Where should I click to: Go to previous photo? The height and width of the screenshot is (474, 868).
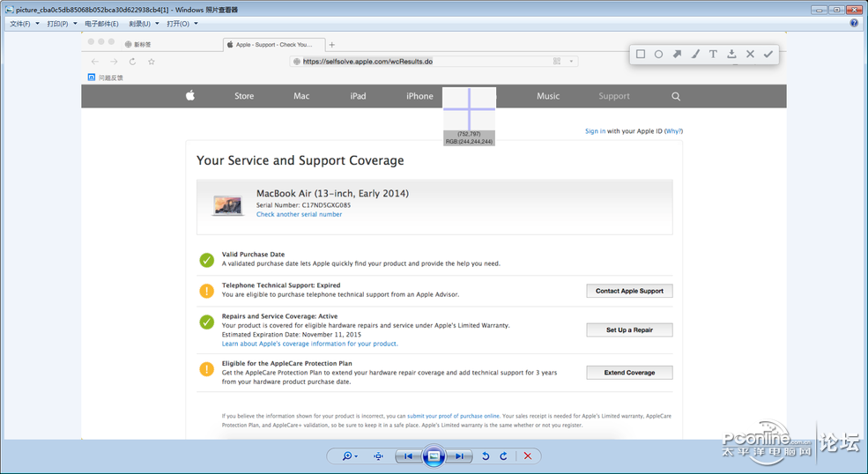409,456
